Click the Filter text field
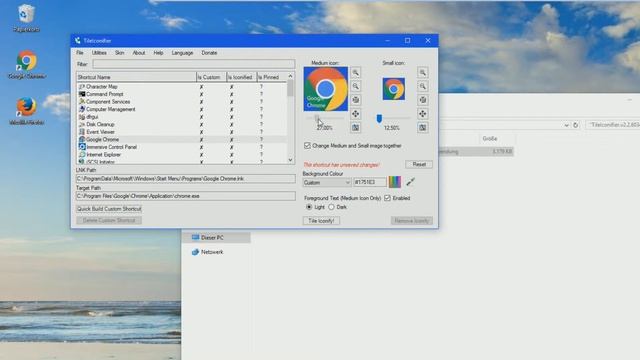Screen dimensions: 640x360 pyautogui.click(x=193, y=64)
